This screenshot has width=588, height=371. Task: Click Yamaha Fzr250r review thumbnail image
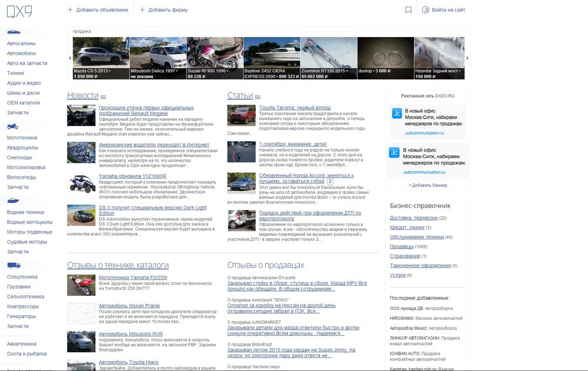[x=81, y=285]
